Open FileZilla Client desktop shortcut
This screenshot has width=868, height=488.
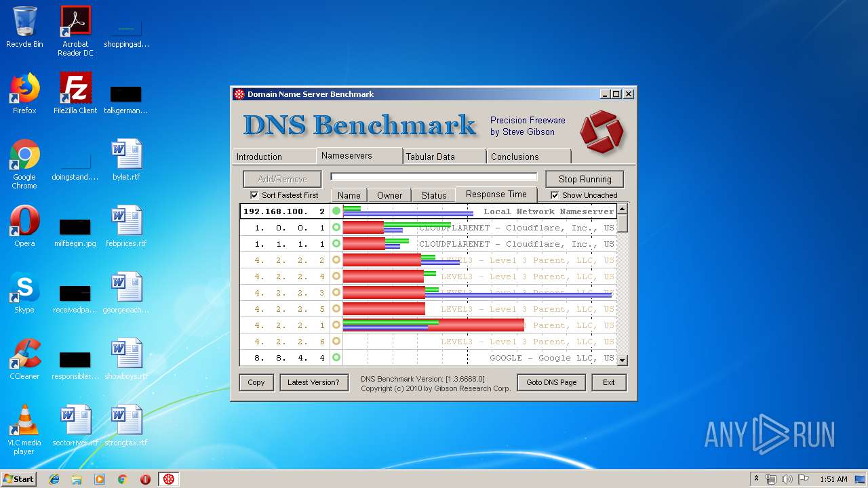pos(75,94)
